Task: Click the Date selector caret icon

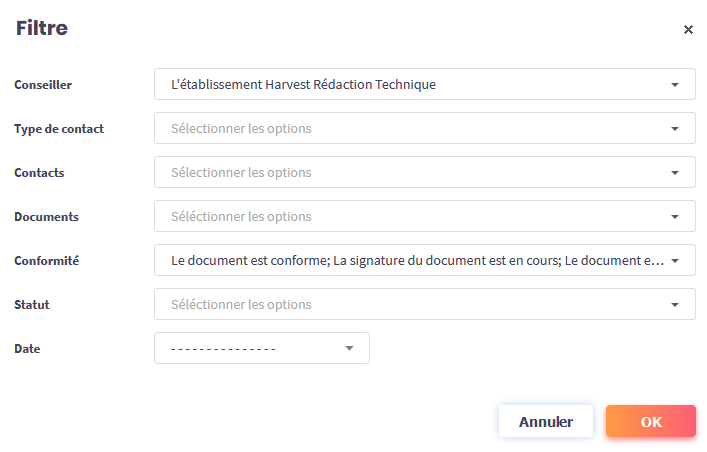Action: [349, 348]
